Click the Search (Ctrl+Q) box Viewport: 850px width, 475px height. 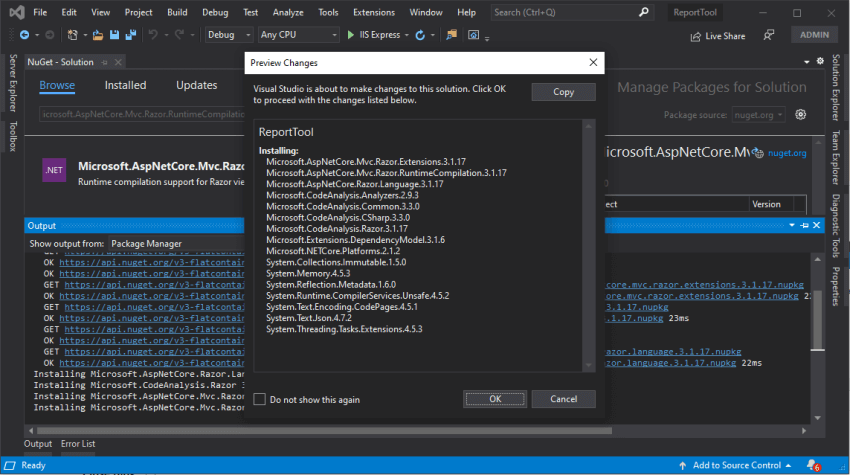(x=572, y=12)
